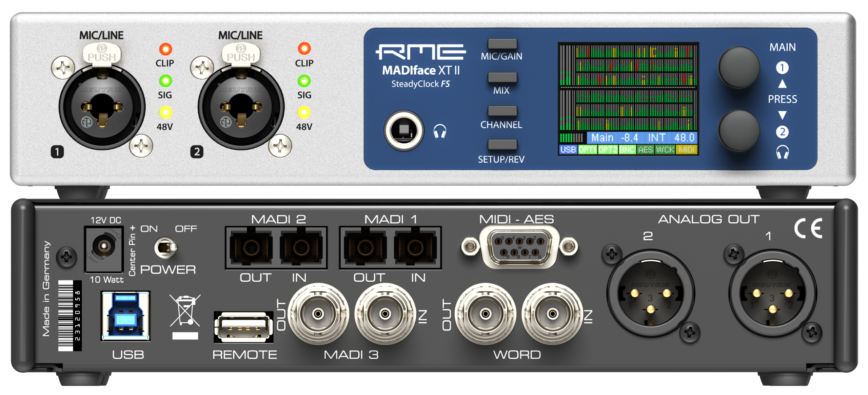
Task: Click the CE certification mark
Action: coord(808,228)
